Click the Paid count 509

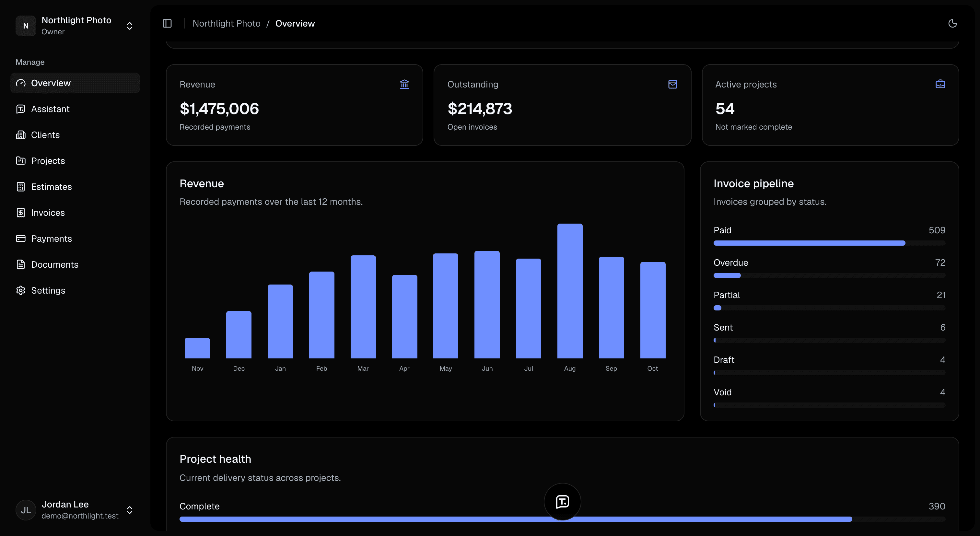[937, 230]
